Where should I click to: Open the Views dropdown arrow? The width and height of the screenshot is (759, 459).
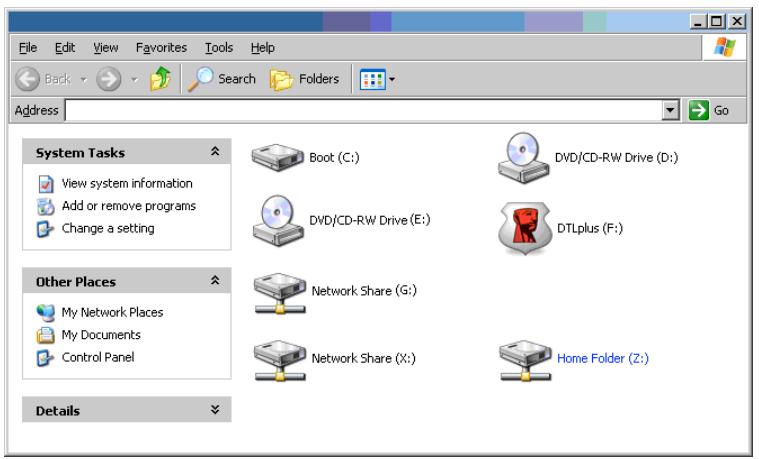pos(392,79)
